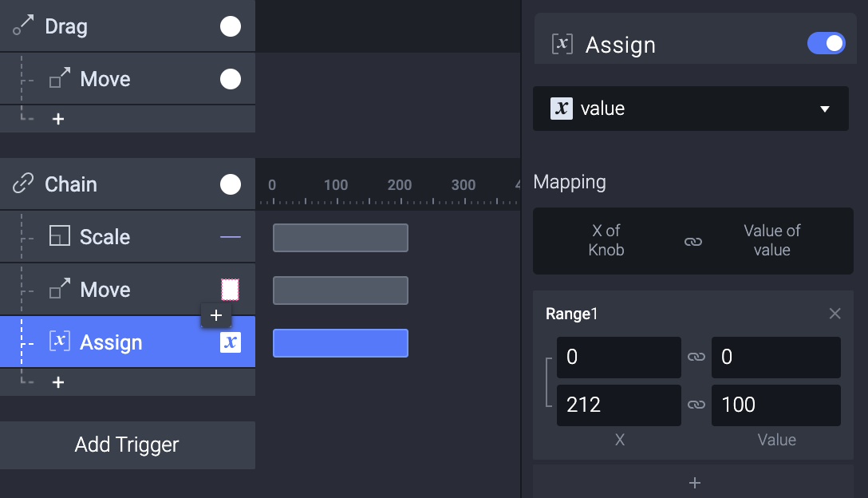Click the variable x badge on Assign row
Image resolution: width=868 pixels, height=498 pixels.
pos(231,342)
